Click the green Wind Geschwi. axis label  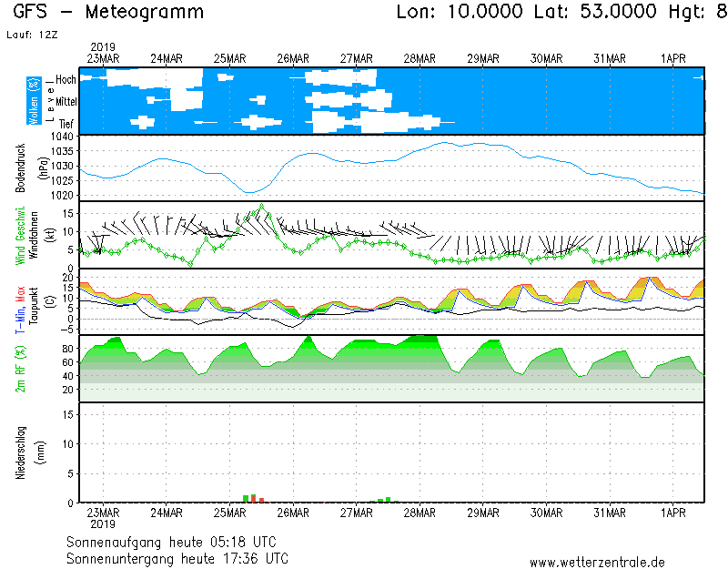[x=21, y=235]
